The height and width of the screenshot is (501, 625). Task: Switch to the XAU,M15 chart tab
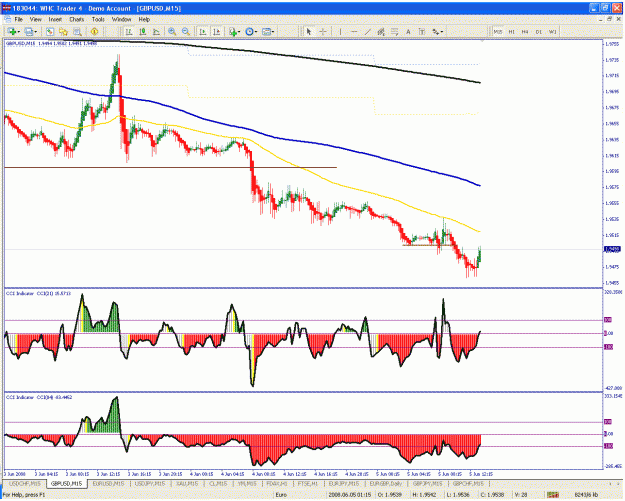[x=187, y=483]
